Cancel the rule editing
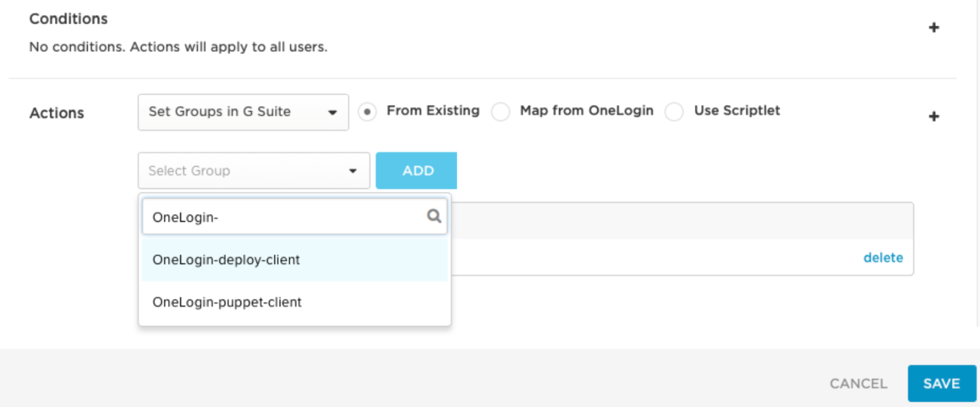Image resolution: width=980 pixels, height=407 pixels. (859, 383)
